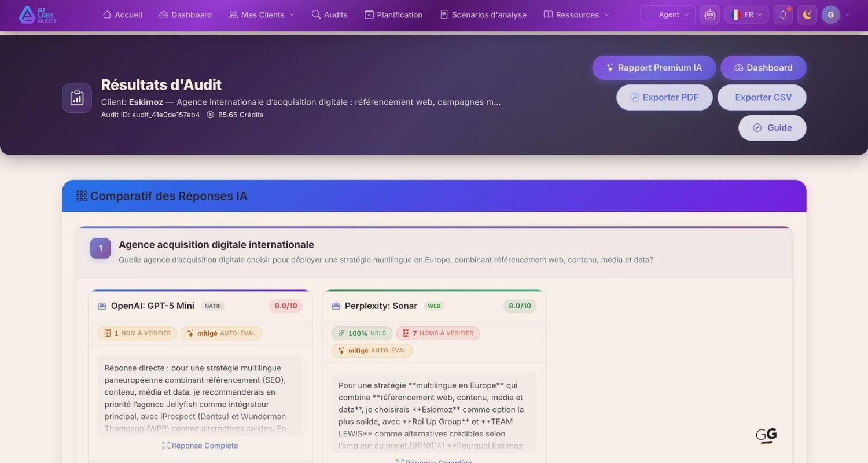This screenshot has width=868, height=463.
Task: Open the Planification page
Action: pos(393,14)
